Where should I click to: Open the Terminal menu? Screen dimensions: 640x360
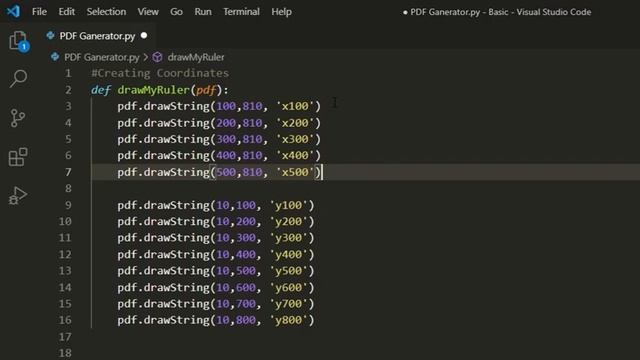241,12
